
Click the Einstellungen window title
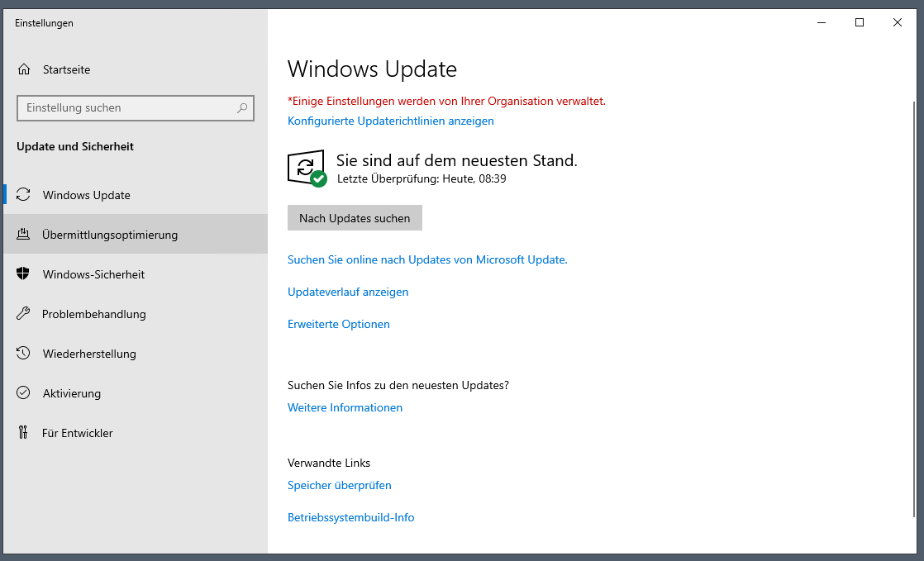coord(44,23)
